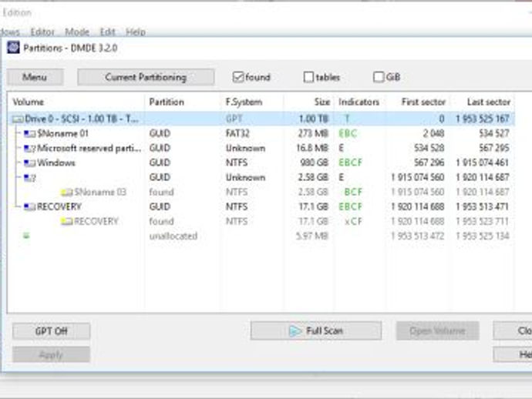The image size is (532, 399).
Task: Click the Drive 0 disk icon
Action: (x=18, y=119)
